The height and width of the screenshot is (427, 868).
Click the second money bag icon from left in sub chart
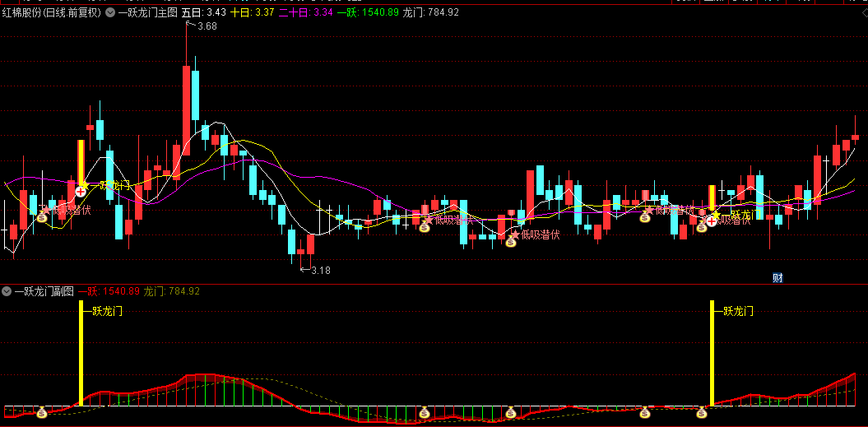tap(425, 412)
